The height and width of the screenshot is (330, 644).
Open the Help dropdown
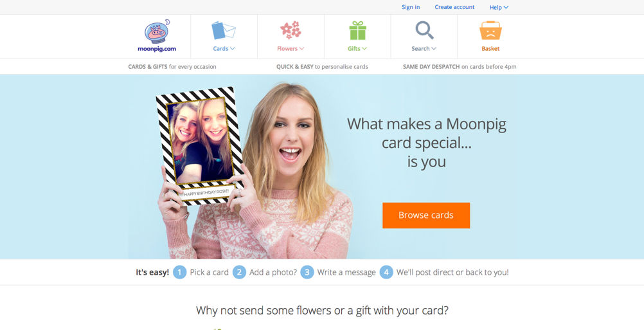pos(499,7)
